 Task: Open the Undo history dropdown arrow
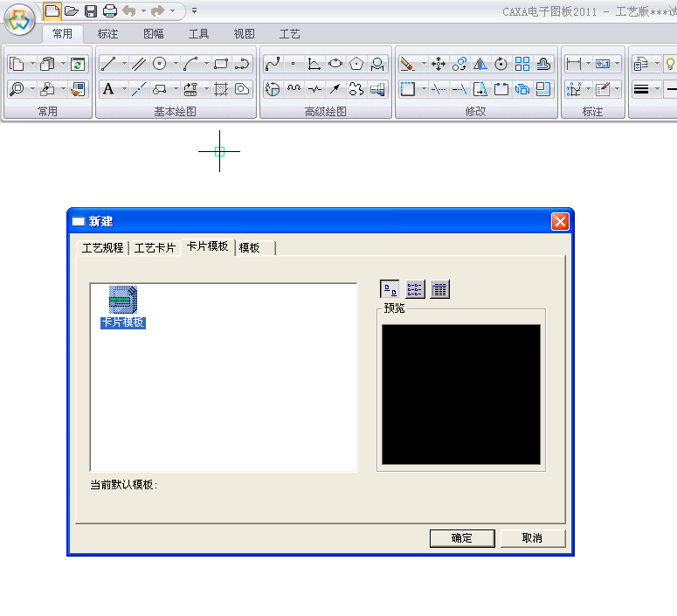143,11
